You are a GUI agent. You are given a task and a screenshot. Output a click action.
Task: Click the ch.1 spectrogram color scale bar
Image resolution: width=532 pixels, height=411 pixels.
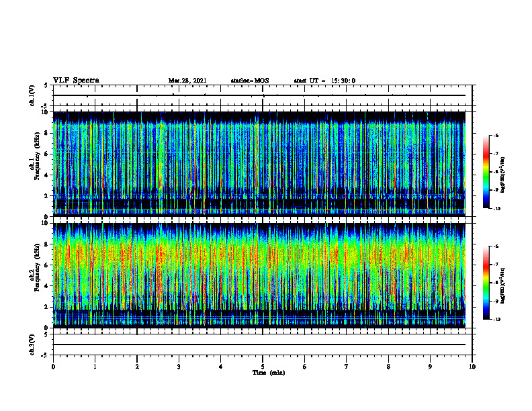(486, 172)
